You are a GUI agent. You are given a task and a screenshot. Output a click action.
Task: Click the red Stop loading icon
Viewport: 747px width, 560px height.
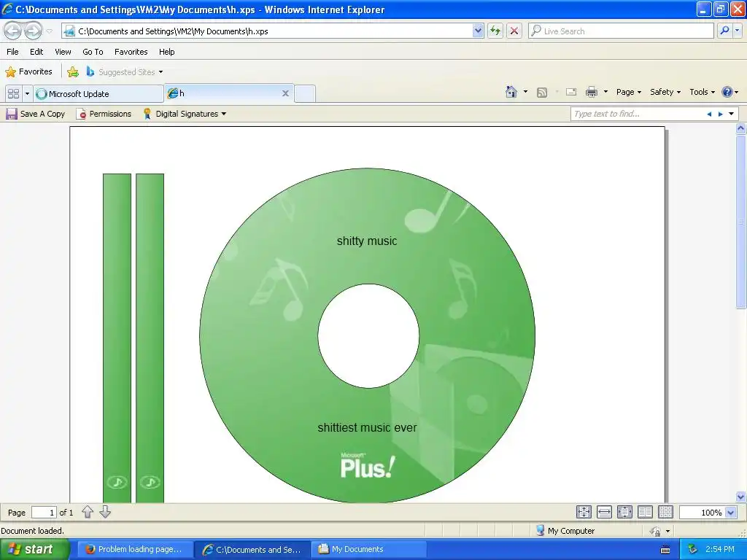tap(514, 31)
